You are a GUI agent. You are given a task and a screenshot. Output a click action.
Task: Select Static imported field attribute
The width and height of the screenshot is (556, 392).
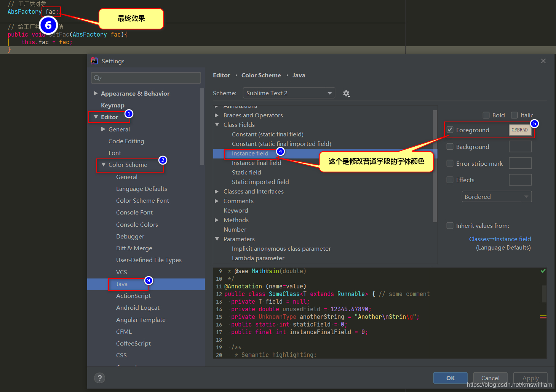pyautogui.click(x=260, y=182)
